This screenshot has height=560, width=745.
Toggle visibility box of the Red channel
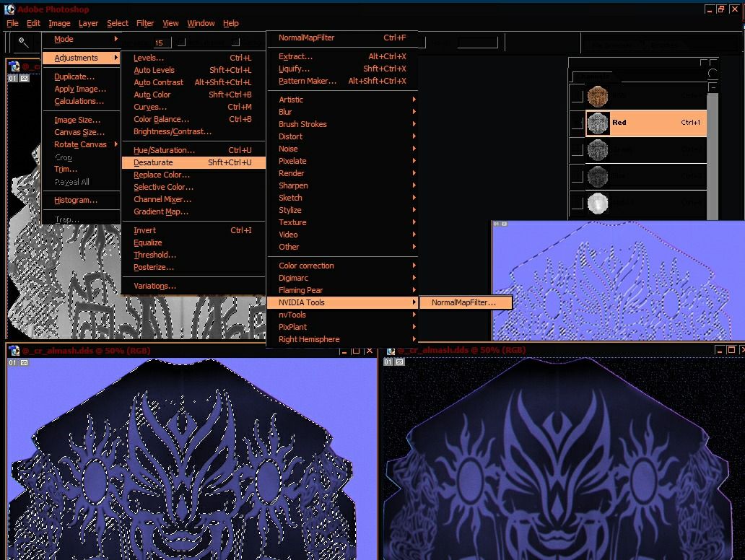coord(577,123)
